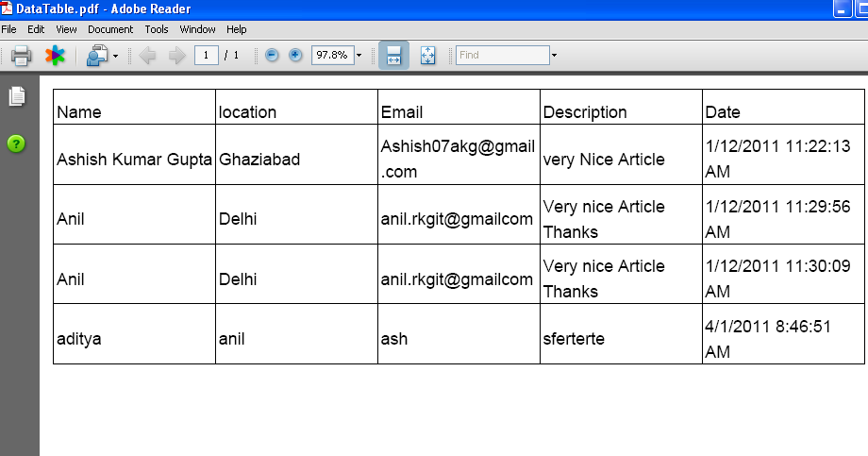Click the sferterte description cell
The width and height of the screenshot is (868, 456).
pyautogui.click(x=621, y=334)
